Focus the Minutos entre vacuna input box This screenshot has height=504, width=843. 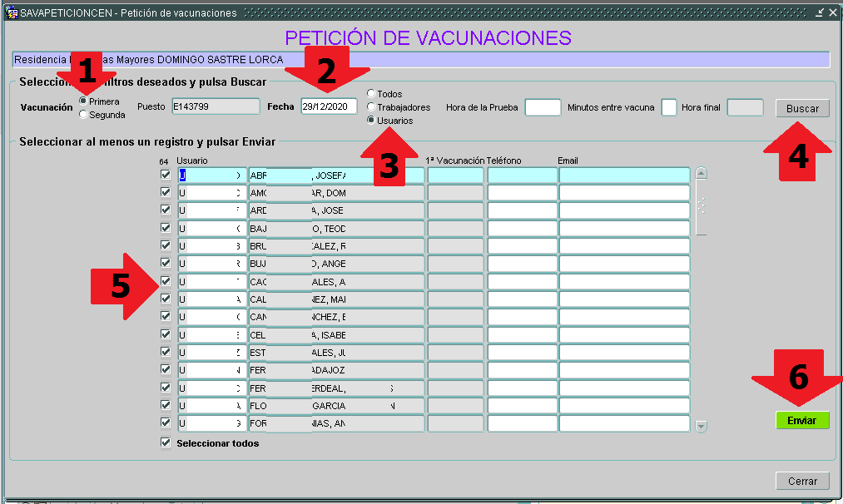[x=668, y=108]
